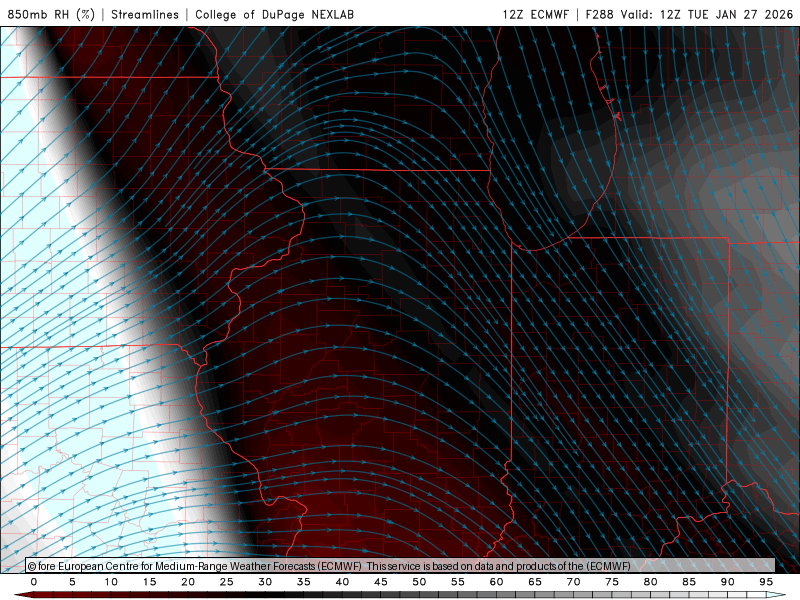Click the '85' color scale label
This screenshot has height=600, width=800.
(x=689, y=582)
